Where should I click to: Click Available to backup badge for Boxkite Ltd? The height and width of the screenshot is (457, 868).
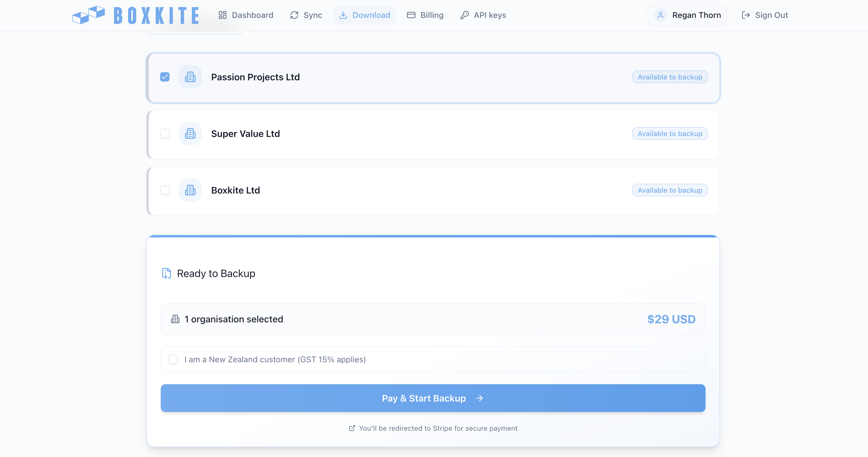click(x=670, y=190)
